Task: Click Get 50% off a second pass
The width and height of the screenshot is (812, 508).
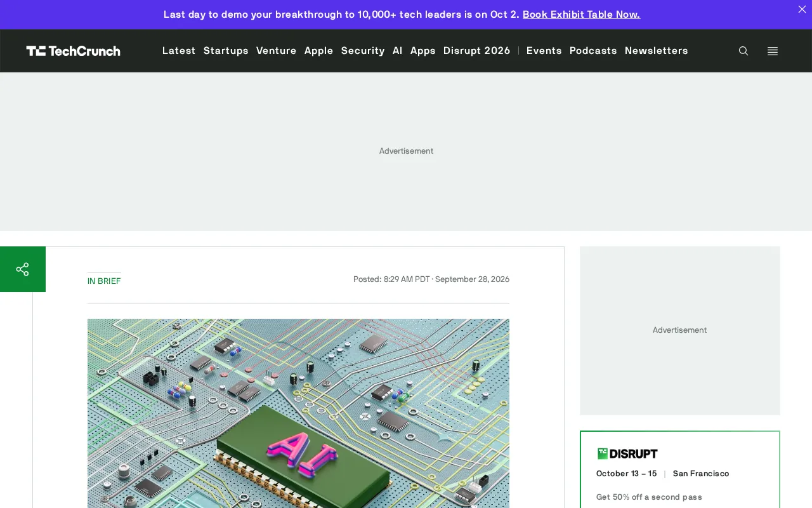Action: [649, 497]
